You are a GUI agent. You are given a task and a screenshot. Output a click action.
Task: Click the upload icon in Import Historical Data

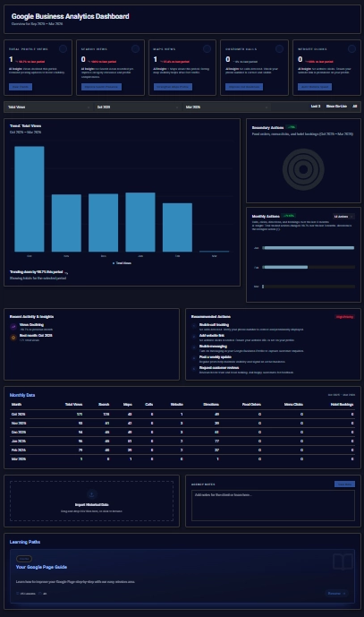91,493
